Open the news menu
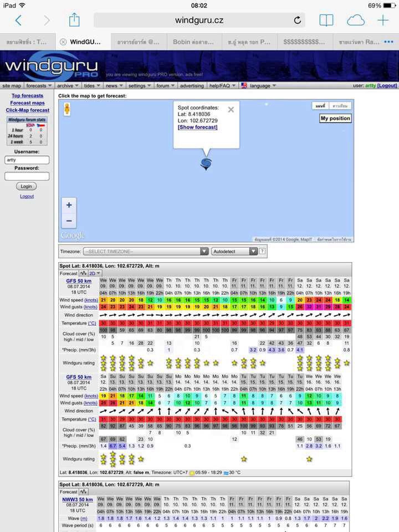 pos(114,86)
